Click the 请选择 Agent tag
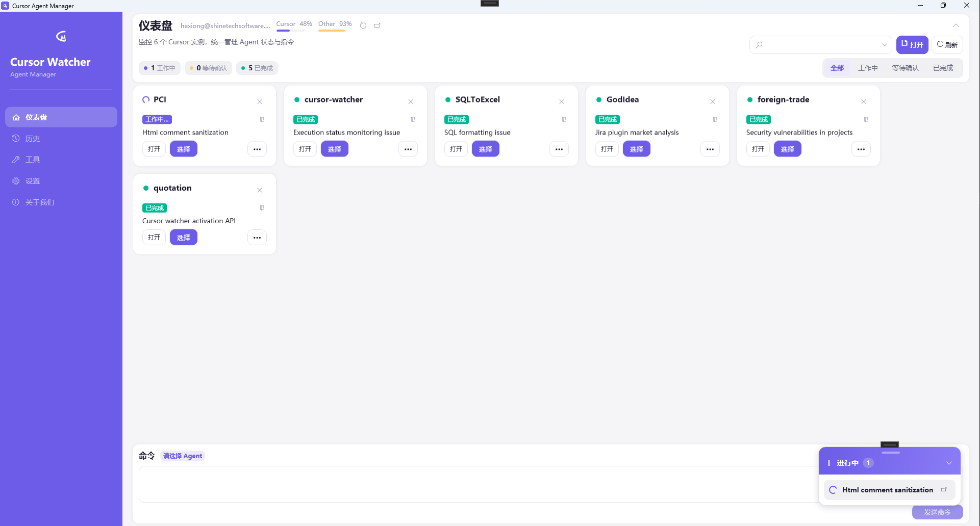This screenshot has height=526, width=980. (183, 456)
